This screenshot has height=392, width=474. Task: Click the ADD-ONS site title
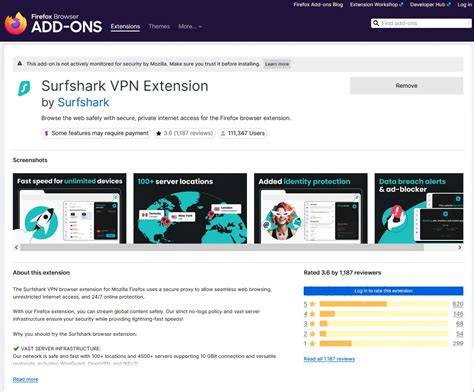pyautogui.click(x=67, y=27)
